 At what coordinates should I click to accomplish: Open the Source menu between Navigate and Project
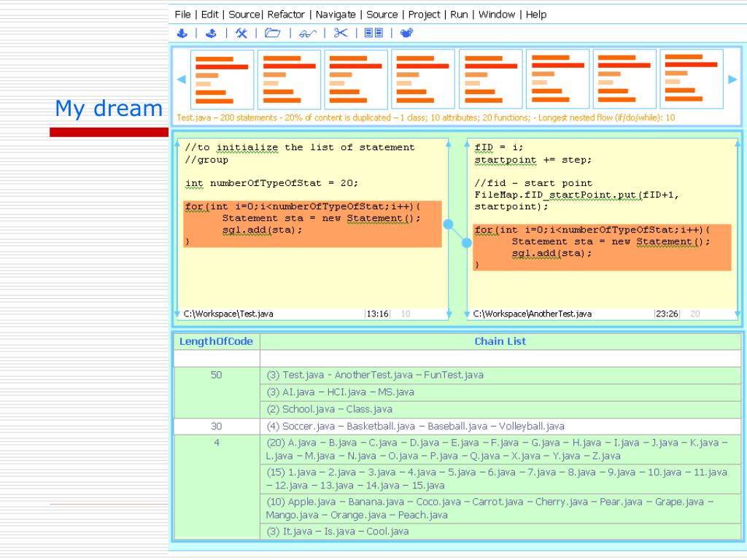pyautogui.click(x=382, y=15)
